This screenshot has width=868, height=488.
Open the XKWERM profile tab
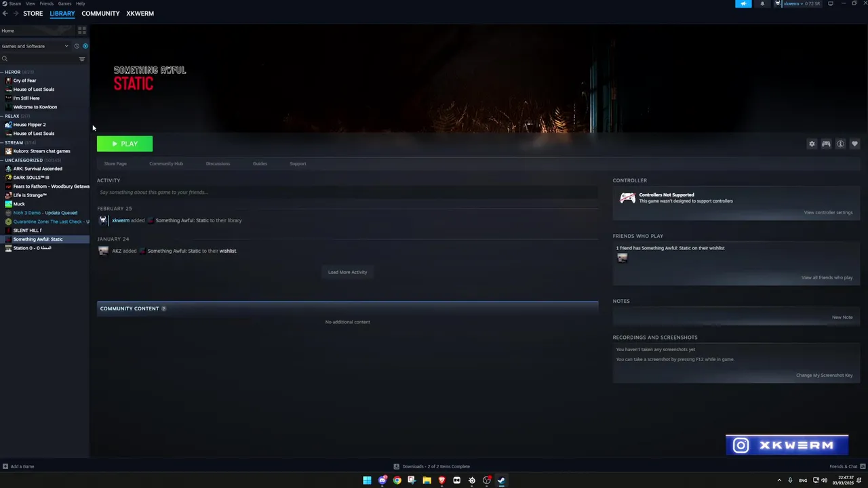point(140,14)
